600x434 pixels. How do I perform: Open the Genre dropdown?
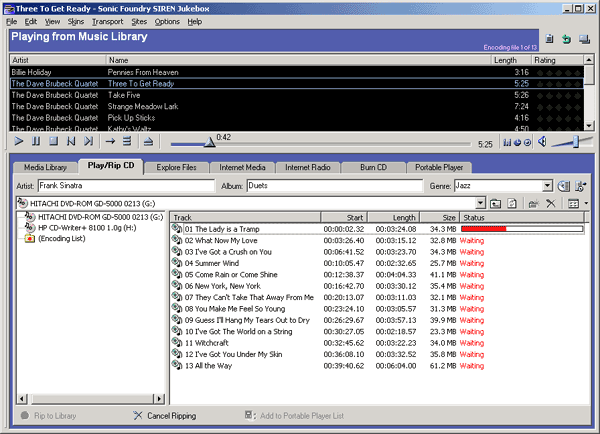click(x=548, y=186)
